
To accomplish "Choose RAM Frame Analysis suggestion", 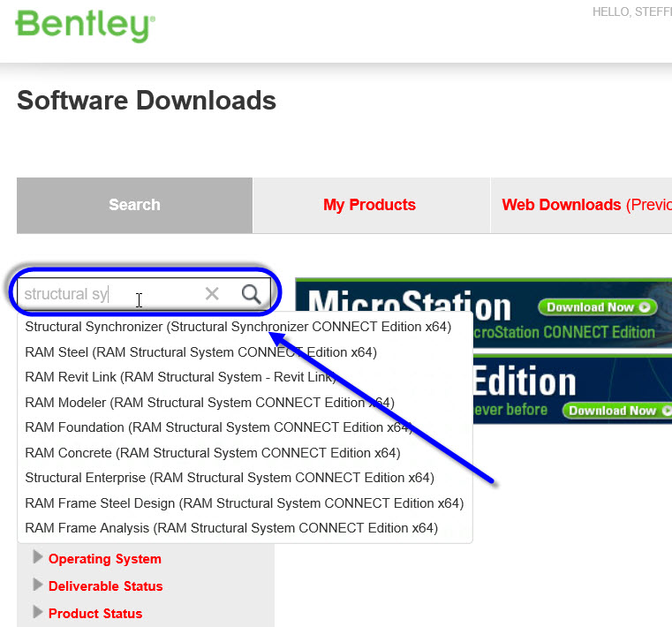I will [231, 528].
